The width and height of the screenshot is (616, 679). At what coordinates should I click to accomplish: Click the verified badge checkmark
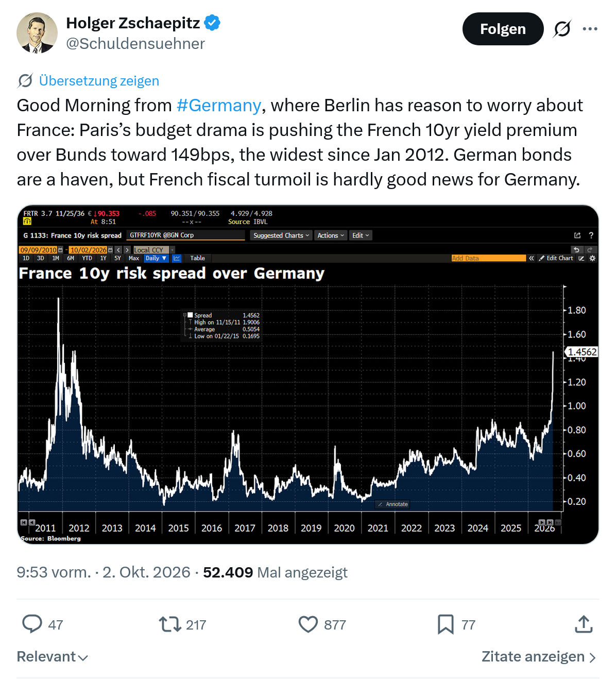212,23
